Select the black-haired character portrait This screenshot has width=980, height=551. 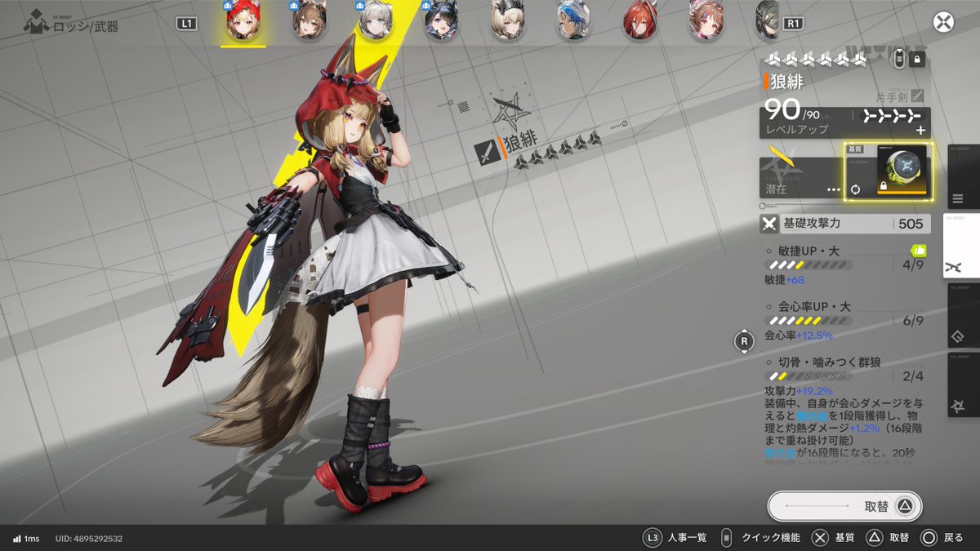pyautogui.click(x=441, y=20)
